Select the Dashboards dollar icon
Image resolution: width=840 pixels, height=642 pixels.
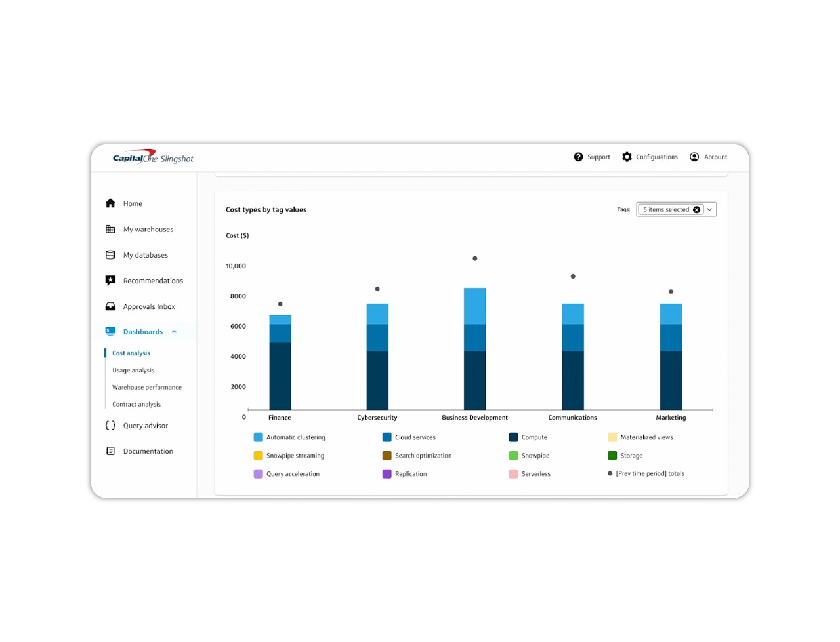pos(111,331)
